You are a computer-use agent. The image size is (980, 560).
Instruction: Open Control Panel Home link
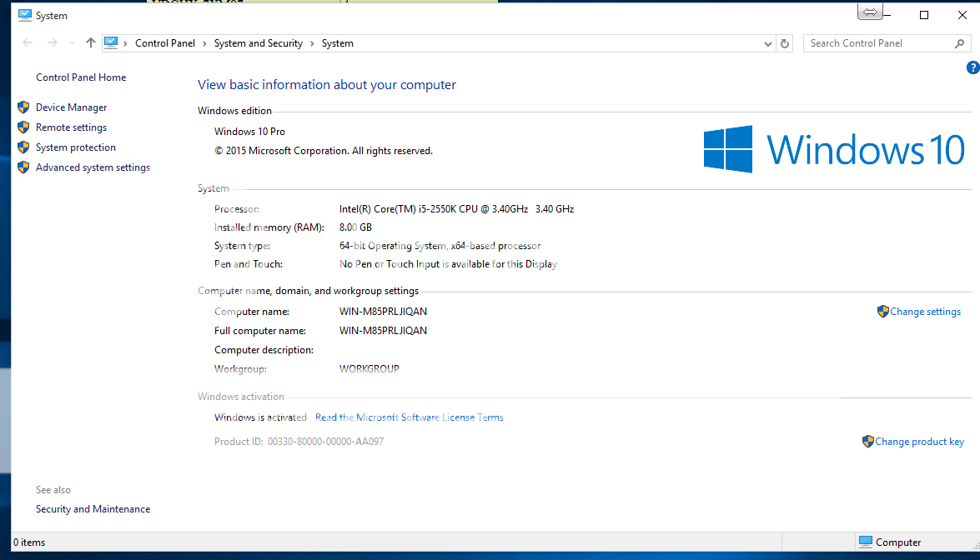81,77
